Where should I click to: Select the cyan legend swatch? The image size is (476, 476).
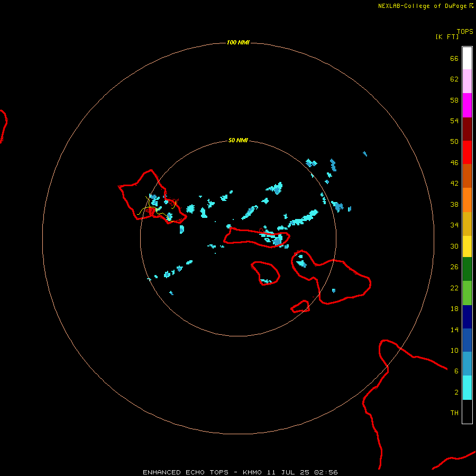[x=467, y=388]
